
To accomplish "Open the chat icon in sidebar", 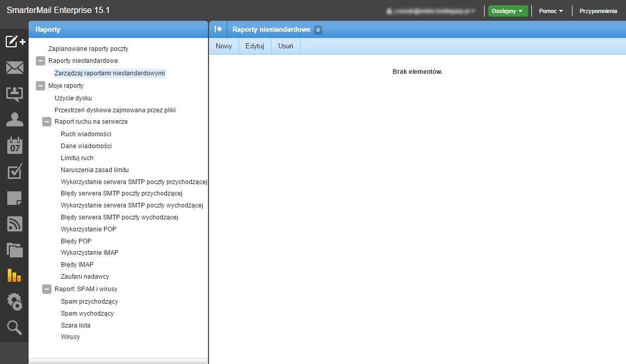I will 15,94.
